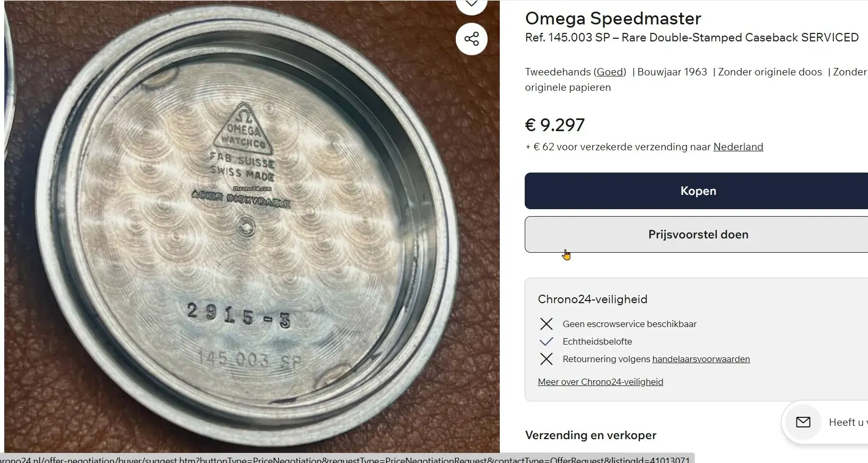This screenshot has width=868, height=463.
Task: Click the € 9.297 price
Action: click(554, 125)
